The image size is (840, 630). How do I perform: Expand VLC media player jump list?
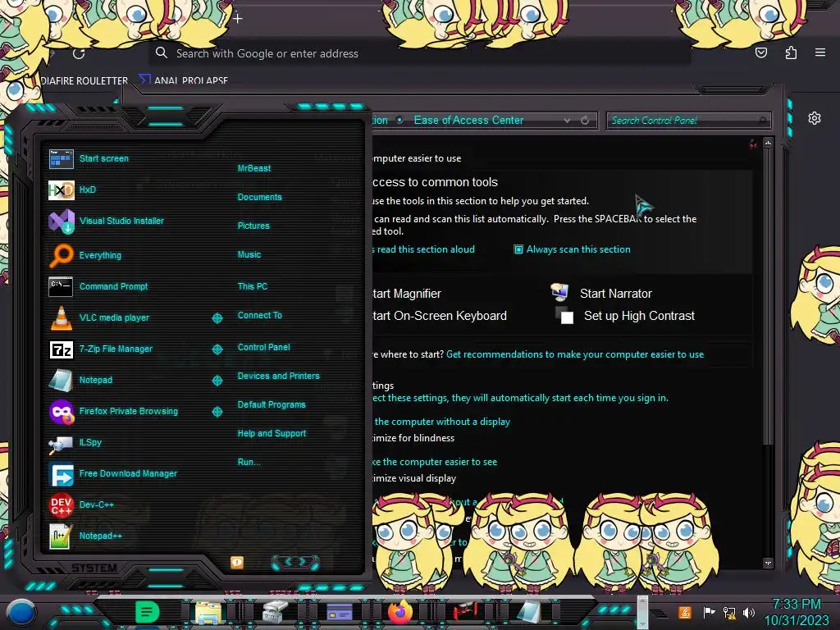coord(217,318)
